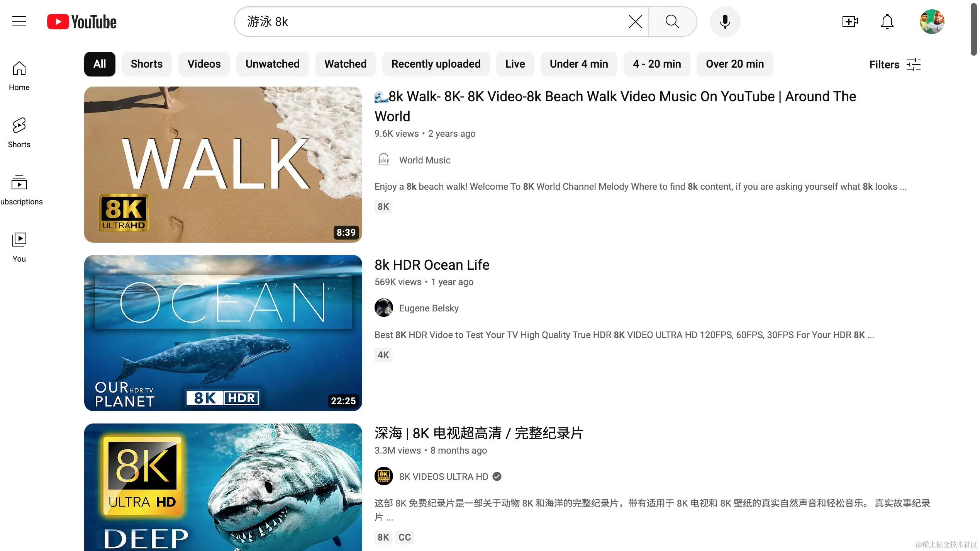The image size is (980, 551).
Task: Click the '569K views • 1 year ago' text
Action: 424,282
